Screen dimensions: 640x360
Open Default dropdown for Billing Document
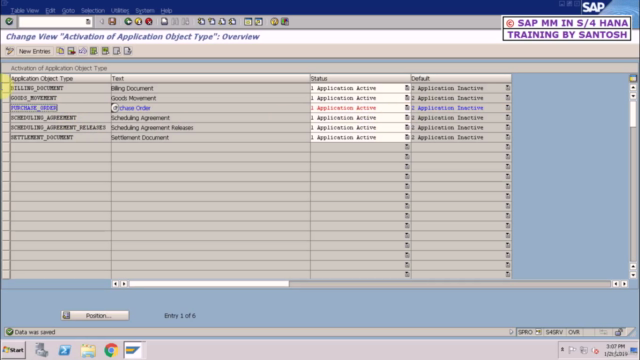(x=508, y=88)
